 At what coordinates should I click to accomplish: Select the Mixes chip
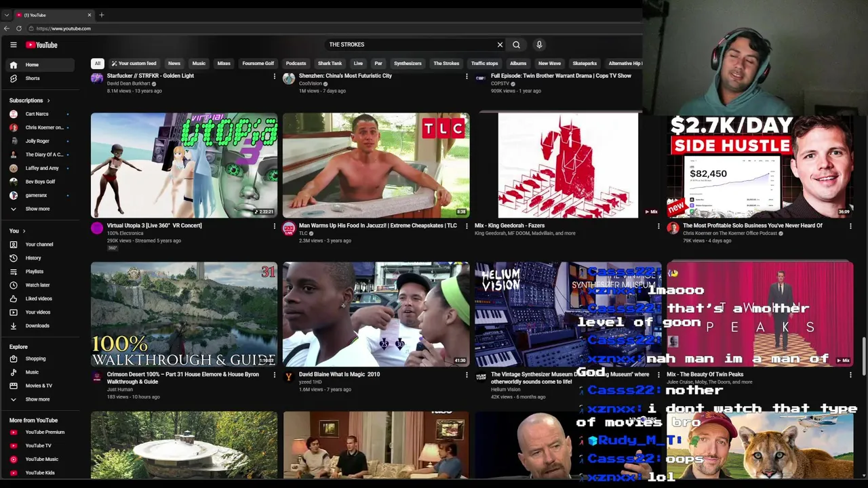(224, 64)
